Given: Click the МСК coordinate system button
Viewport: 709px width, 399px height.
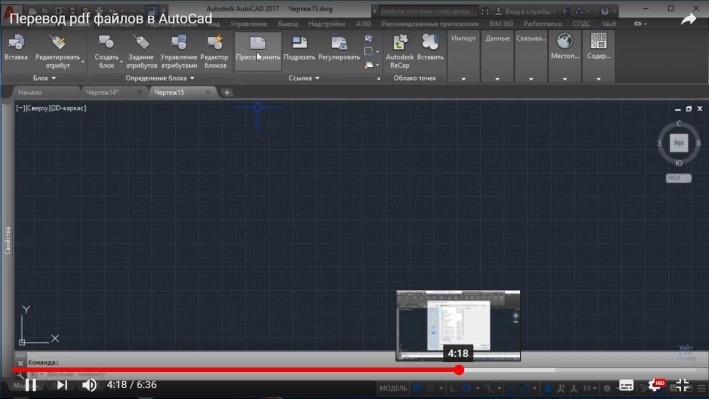Looking at the screenshot, I should pos(678,178).
